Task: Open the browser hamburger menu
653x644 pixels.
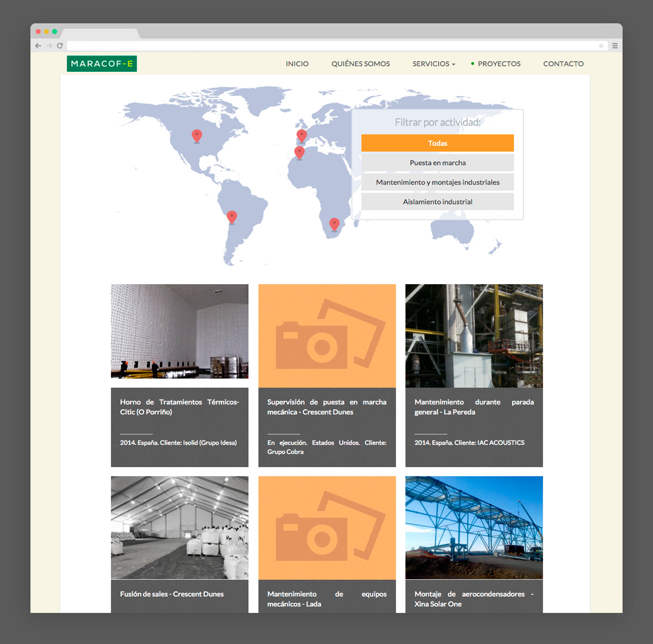Action: 615,46
